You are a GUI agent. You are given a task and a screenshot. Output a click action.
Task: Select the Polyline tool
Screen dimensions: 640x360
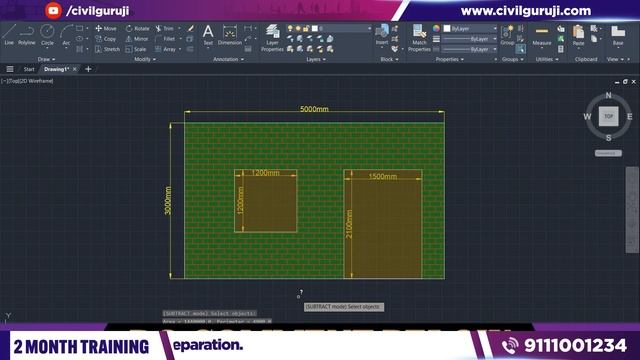[27, 34]
